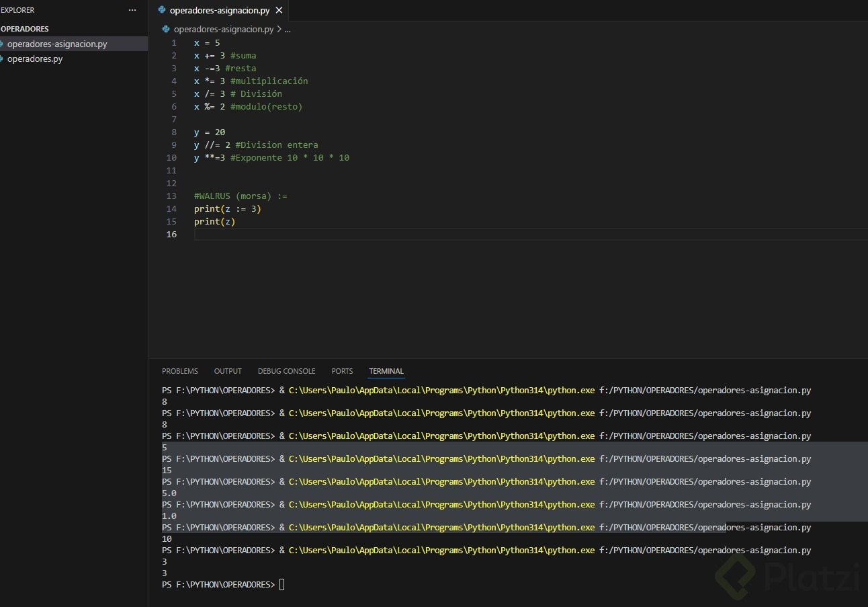Click operadores-asignacion.py breadcrumb file name
The height and width of the screenshot is (607, 868).
223,30
